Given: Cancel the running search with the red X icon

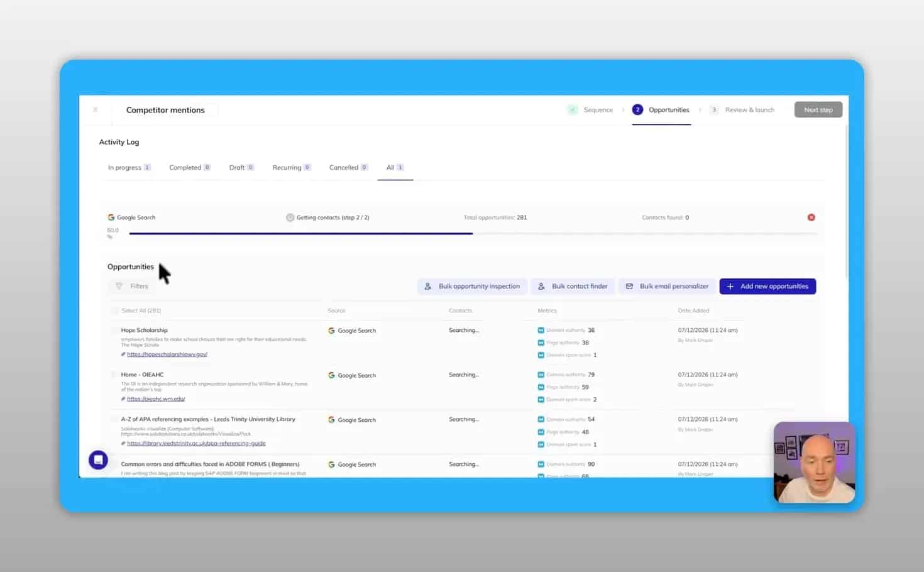Looking at the screenshot, I should pos(811,217).
